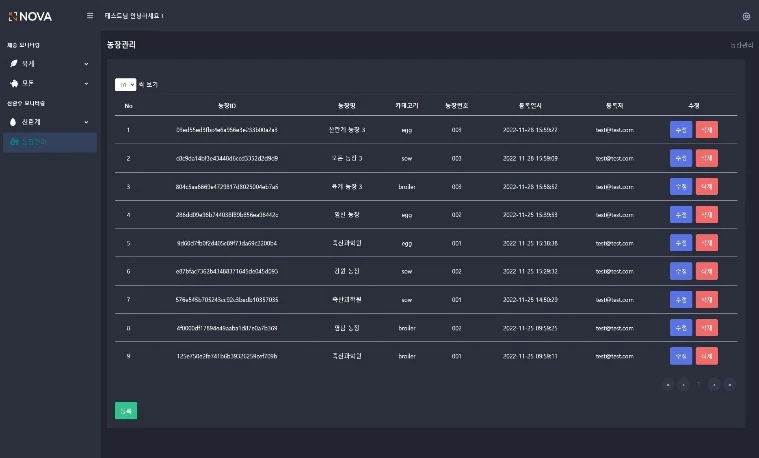Image resolution: width=759 pixels, height=458 pixels.
Task: Click the farm ID cell in row 5
Action: pos(227,243)
